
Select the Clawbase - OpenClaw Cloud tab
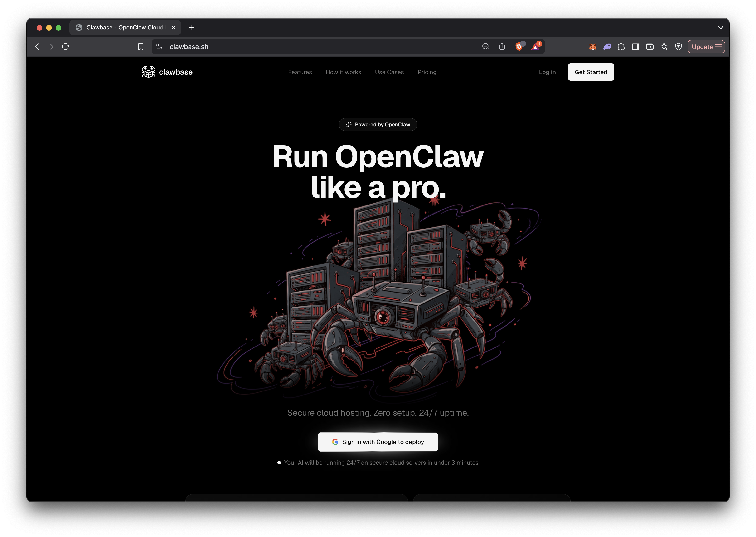pos(122,27)
